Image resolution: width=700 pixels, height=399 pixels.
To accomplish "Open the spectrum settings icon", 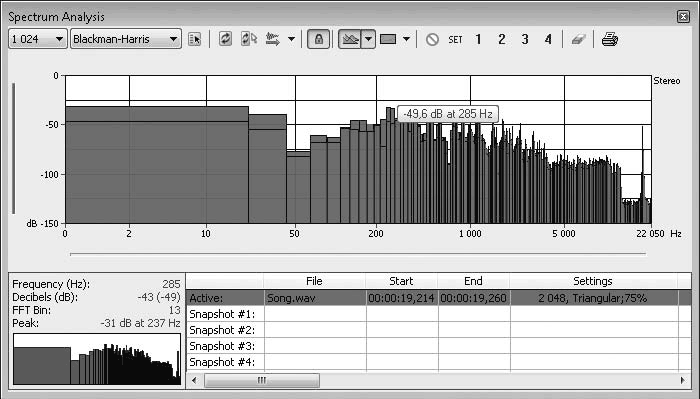I will pos(195,39).
